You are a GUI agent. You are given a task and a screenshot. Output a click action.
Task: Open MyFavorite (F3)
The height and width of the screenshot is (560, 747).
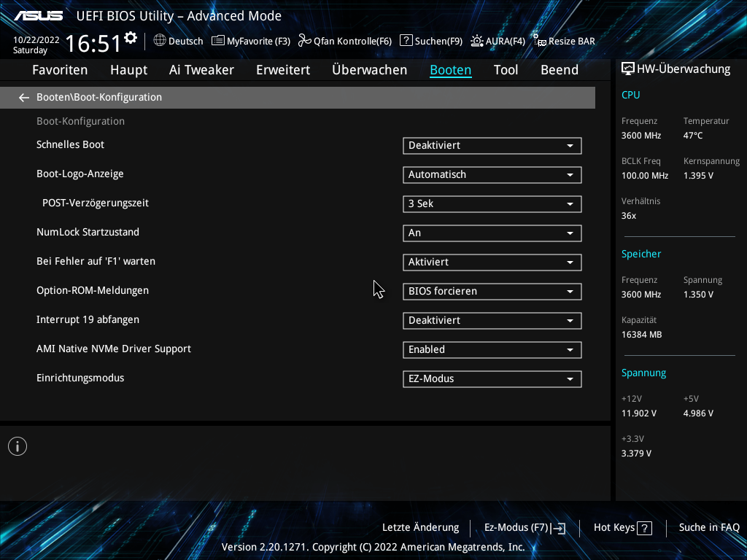click(251, 41)
